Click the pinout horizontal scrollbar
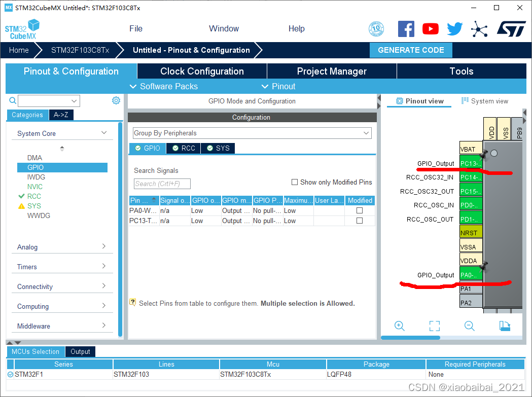 pyautogui.click(x=410, y=338)
